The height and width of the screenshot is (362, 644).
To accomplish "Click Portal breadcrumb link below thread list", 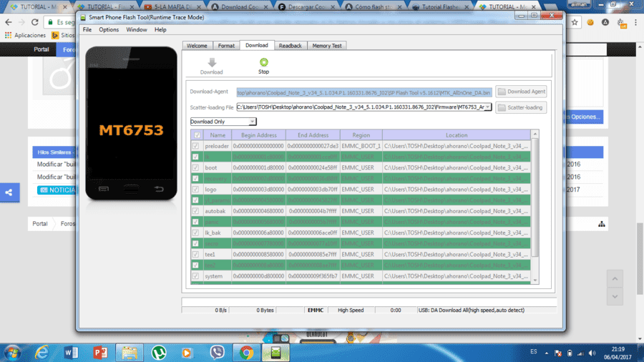I will [40, 224].
